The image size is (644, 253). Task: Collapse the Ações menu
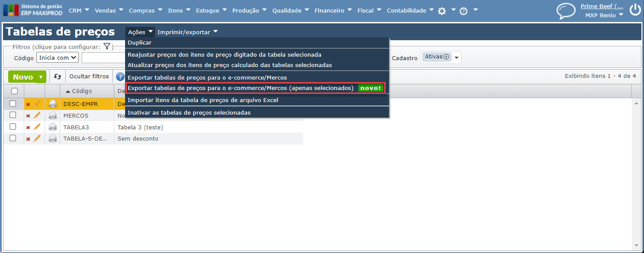pyautogui.click(x=140, y=32)
